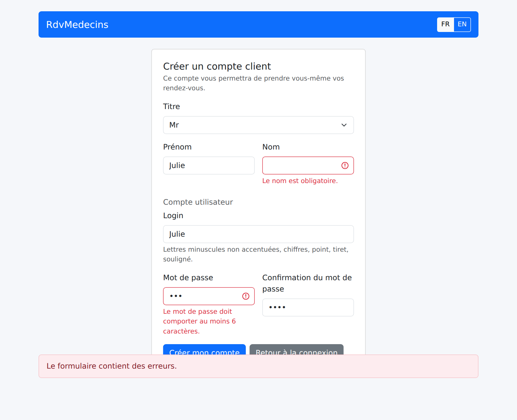517x420 pixels.
Task: Click the 'Nom' field label
Action: [x=271, y=147]
